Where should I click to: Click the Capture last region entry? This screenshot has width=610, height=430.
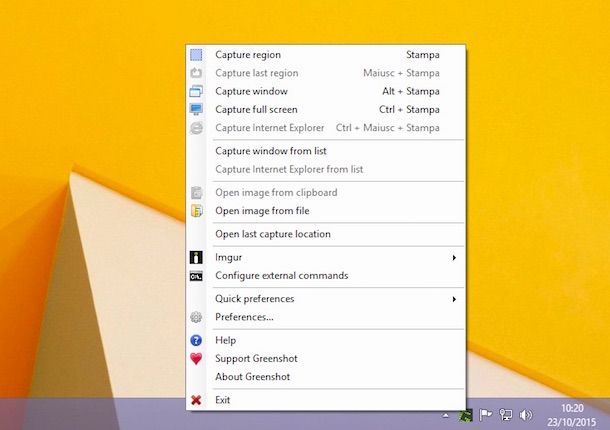[x=326, y=73]
